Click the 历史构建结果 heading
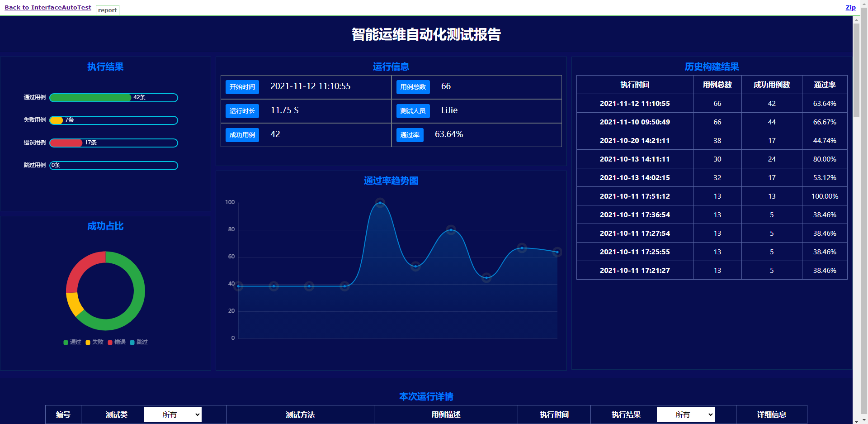868x424 pixels. point(712,67)
